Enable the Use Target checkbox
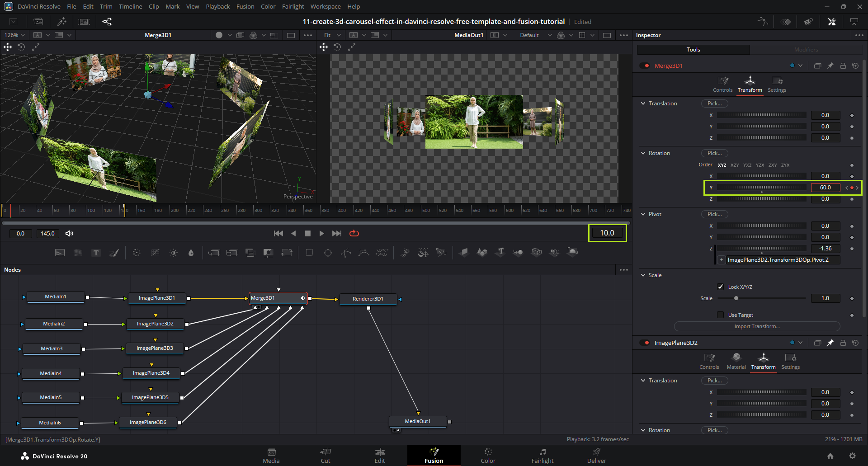The width and height of the screenshot is (868, 466). (721, 315)
